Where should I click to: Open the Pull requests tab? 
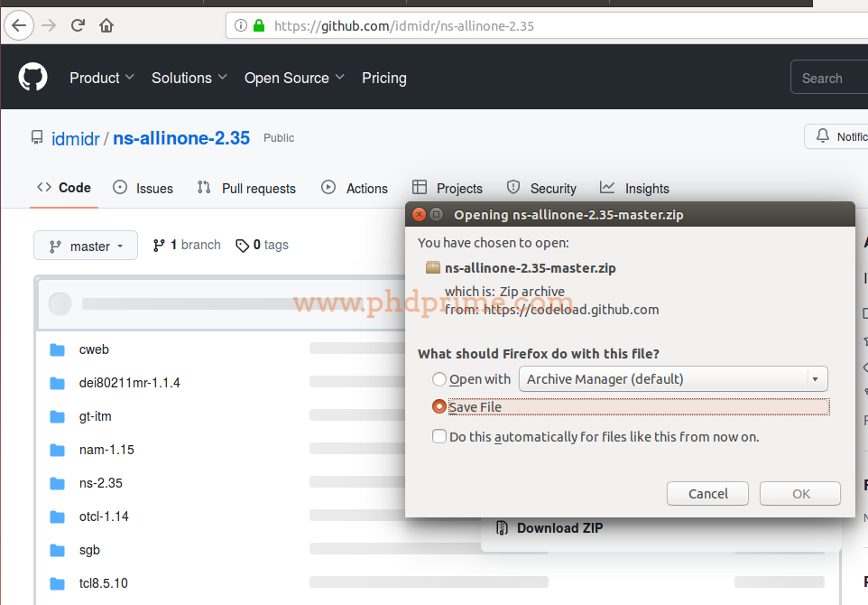pyautogui.click(x=246, y=189)
